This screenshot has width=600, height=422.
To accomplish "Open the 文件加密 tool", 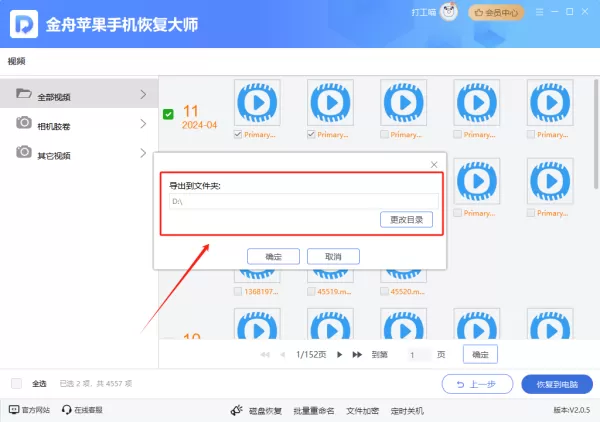I will [362, 411].
